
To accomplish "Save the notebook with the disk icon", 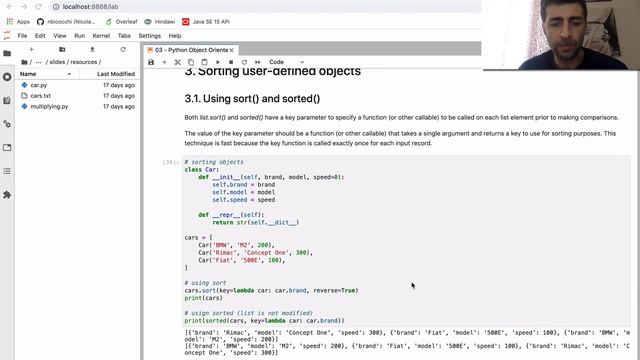I will (151, 62).
